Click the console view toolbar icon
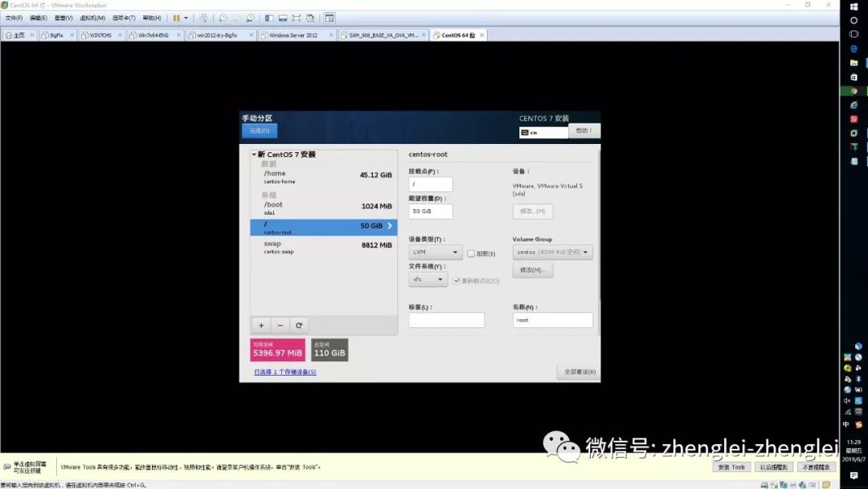 click(330, 18)
